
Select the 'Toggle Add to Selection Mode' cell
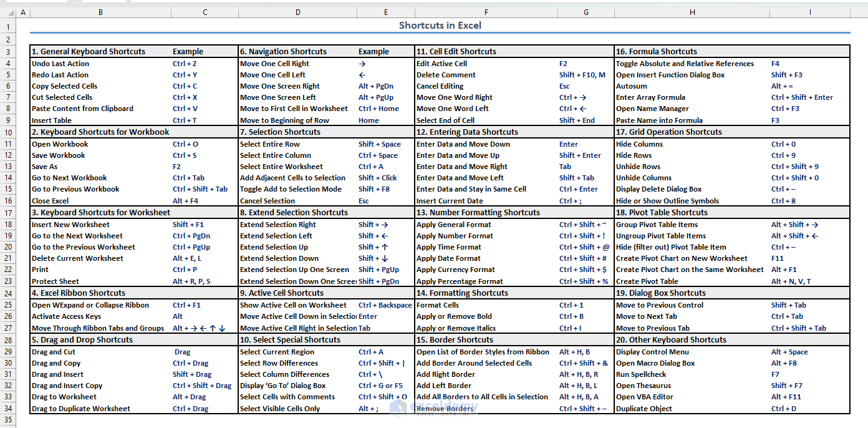pyautogui.click(x=298, y=189)
